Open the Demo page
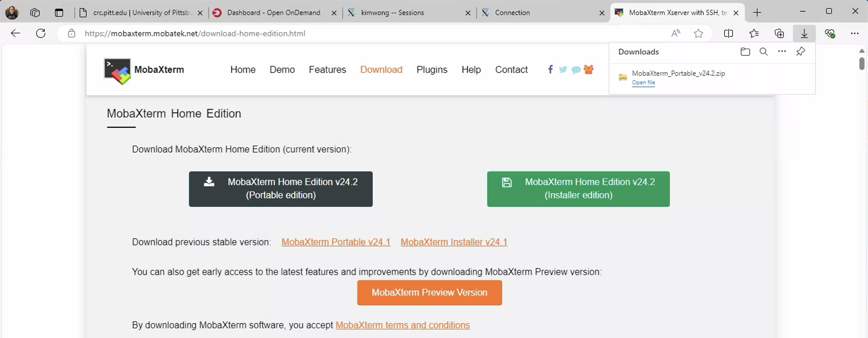The height and width of the screenshot is (338, 868). click(x=282, y=69)
